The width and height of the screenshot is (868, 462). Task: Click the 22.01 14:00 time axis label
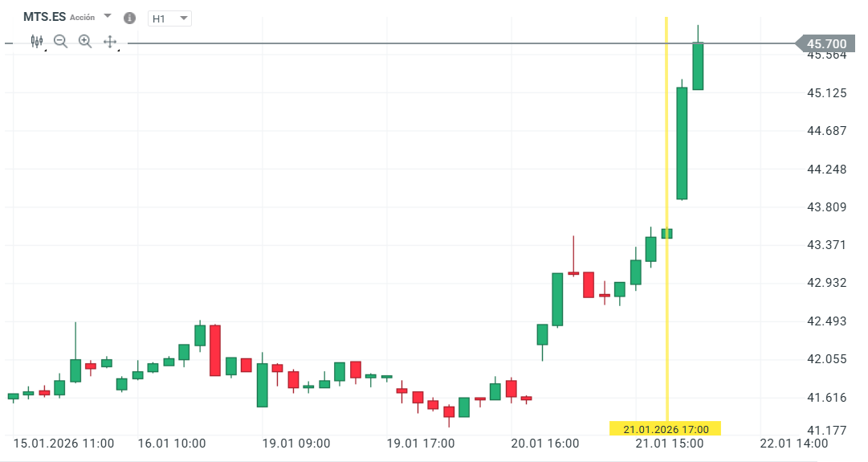click(793, 444)
